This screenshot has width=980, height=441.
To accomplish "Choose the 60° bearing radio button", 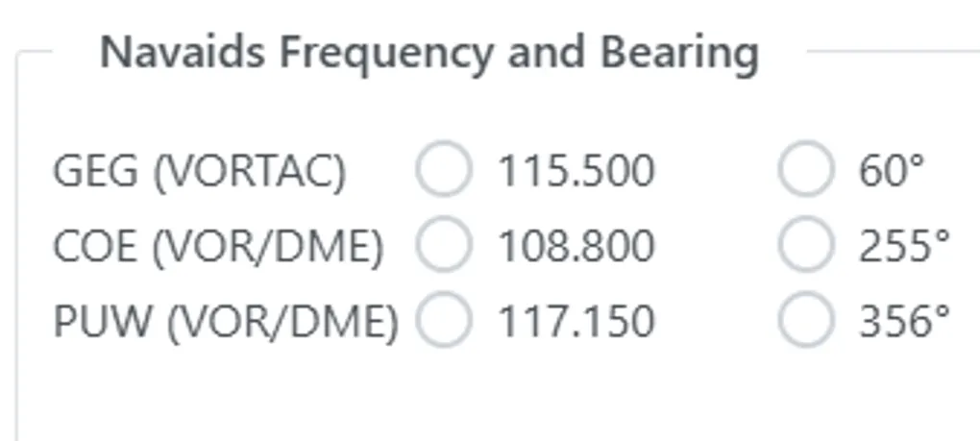I will pyautogui.click(x=805, y=171).
